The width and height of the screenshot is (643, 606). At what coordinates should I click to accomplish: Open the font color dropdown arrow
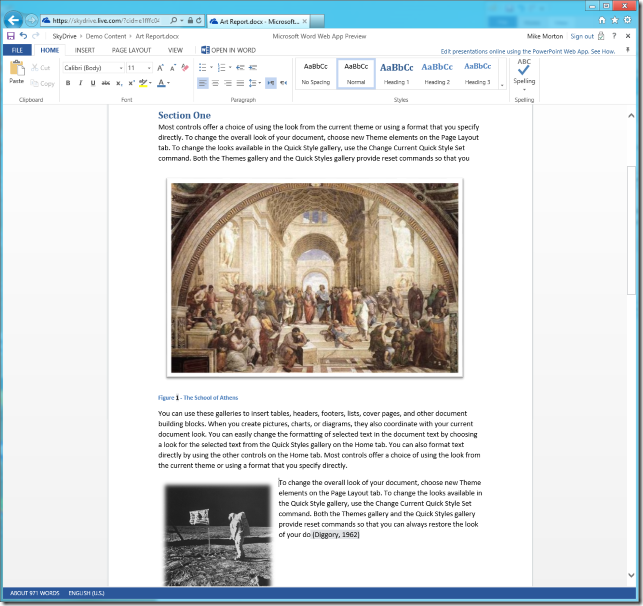(169, 83)
